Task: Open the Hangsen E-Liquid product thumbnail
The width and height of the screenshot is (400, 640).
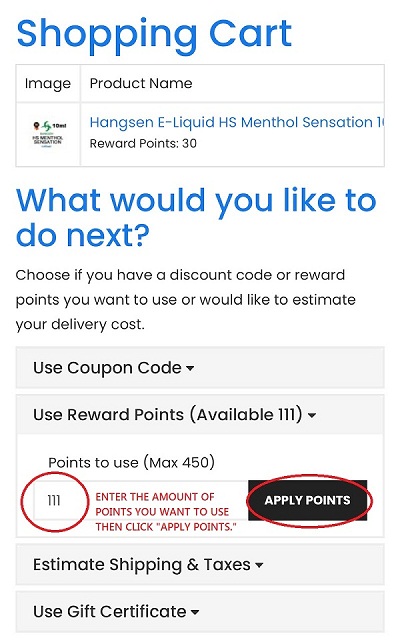Action: click(48, 134)
